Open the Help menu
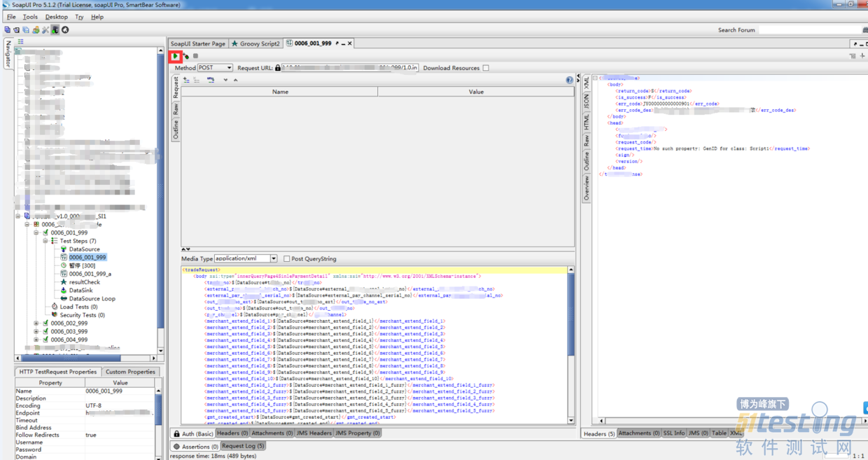This screenshot has width=868, height=460. click(x=97, y=17)
